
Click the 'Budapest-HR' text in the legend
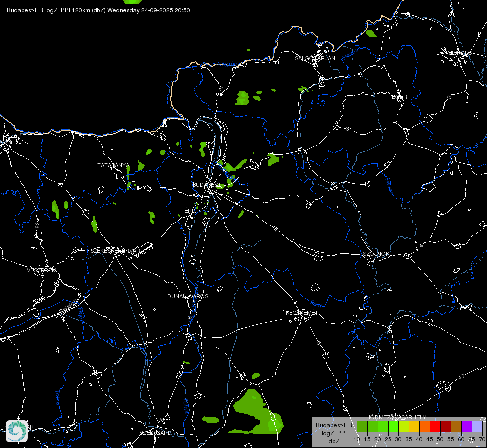(334, 425)
